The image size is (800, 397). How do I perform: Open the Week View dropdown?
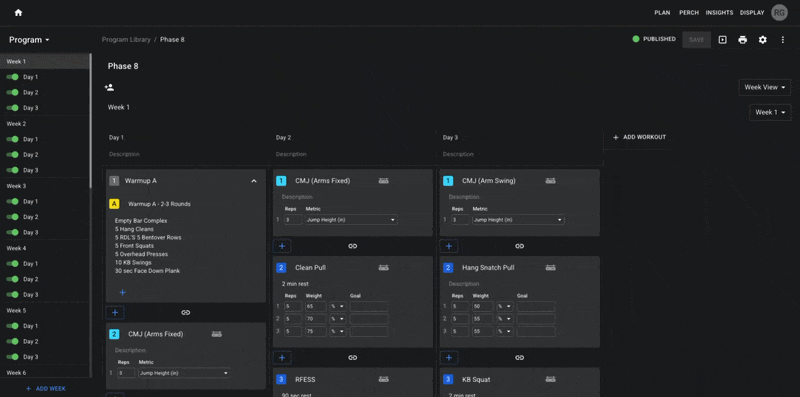point(764,87)
